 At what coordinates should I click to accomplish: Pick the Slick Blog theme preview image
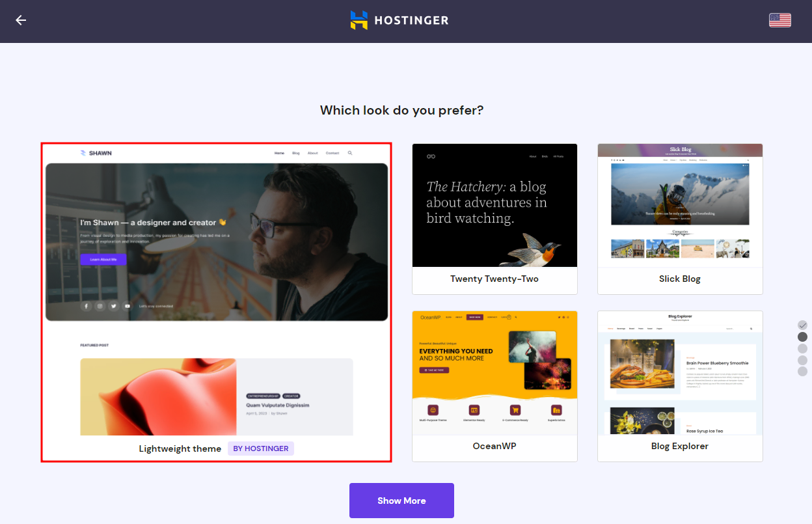tap(680, 205)
